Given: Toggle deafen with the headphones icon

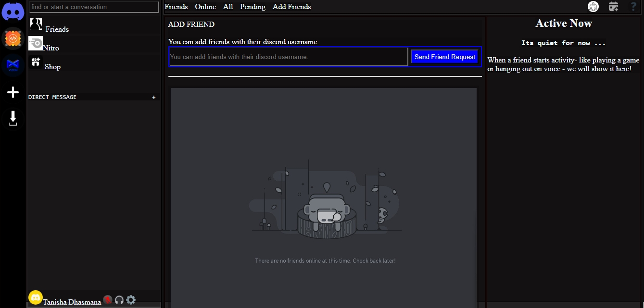Looking at the screenshot, I should tap(119, 300).
